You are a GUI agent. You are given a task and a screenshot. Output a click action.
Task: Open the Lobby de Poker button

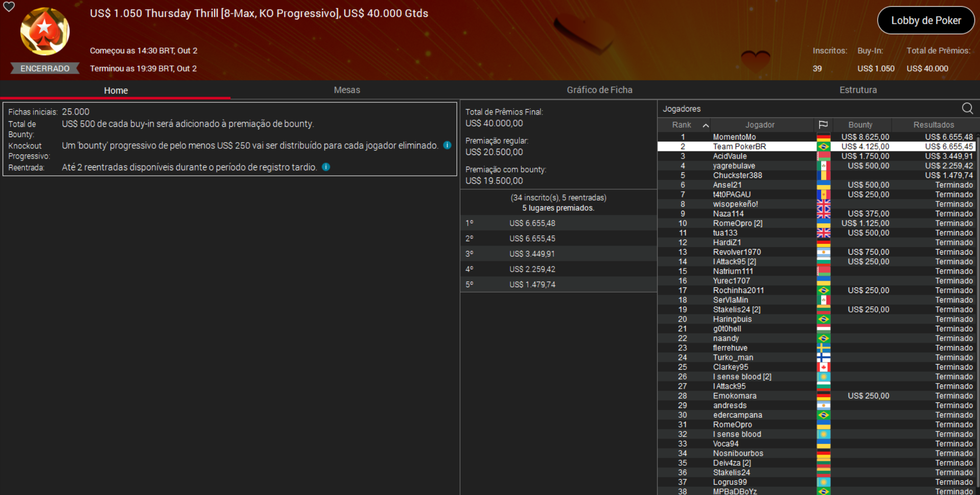[925, 20]
